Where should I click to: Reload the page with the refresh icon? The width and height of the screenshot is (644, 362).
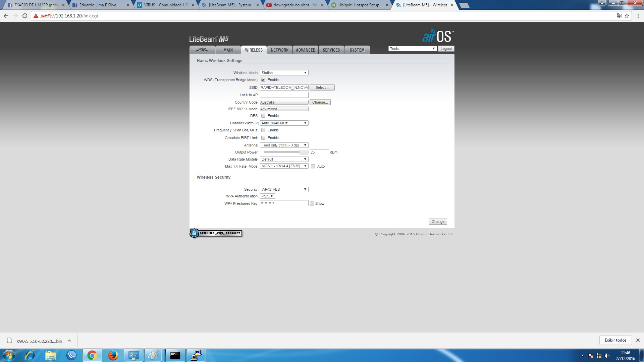(25, 16)
